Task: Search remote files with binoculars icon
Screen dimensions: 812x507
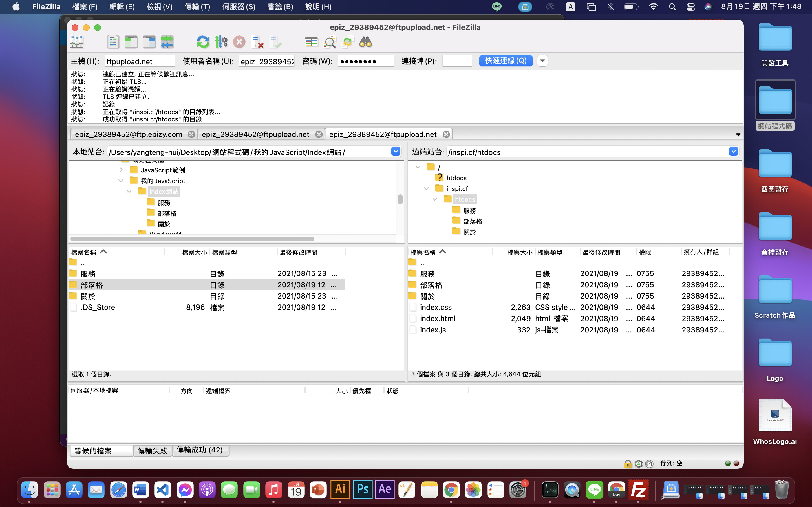Action: pyautogui.click(x=365, y=42)
